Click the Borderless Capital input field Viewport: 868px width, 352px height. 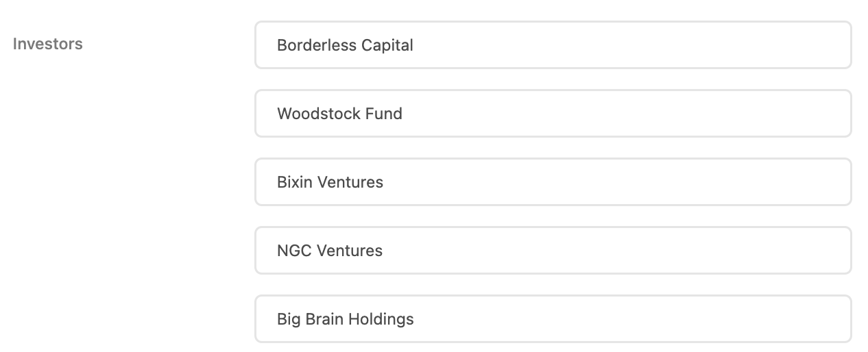[x=553, y=45]
